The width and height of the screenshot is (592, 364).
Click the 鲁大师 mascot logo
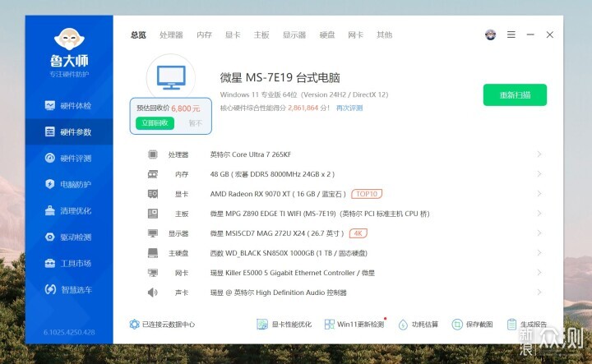tap(69, 39)
